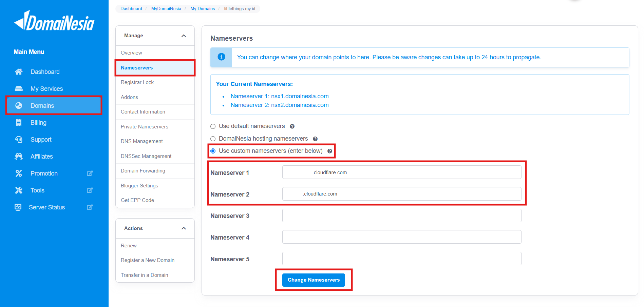The width and height of the screenshot is (644, 307).
Task: Open DNSSec Management in Manage panel
Action: (x=155, y=156)
